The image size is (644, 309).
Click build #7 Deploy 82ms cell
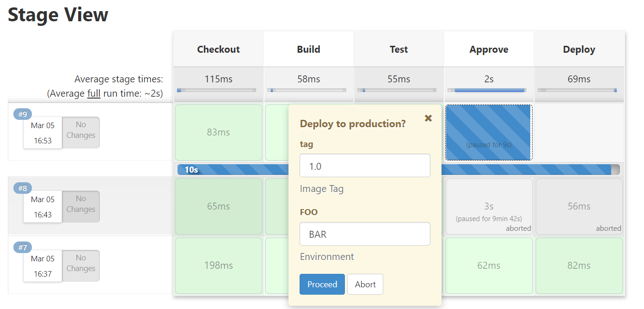[579, 266]
